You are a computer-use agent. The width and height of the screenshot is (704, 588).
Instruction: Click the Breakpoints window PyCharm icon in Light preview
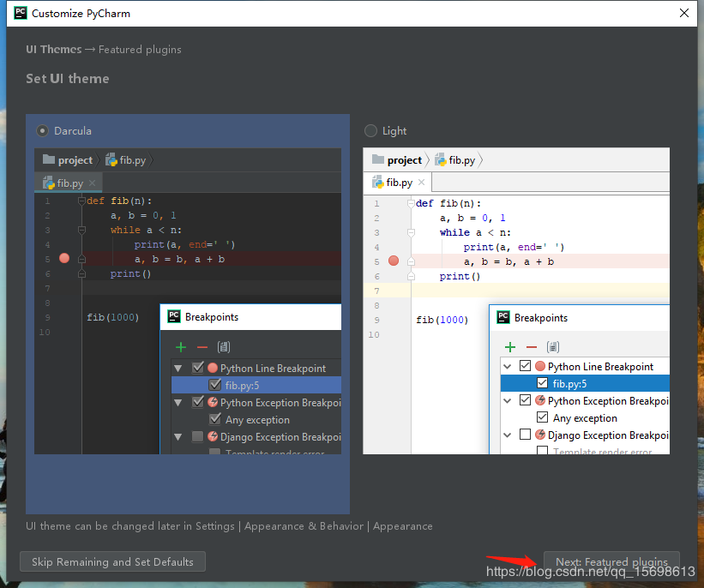click(502, 317)
